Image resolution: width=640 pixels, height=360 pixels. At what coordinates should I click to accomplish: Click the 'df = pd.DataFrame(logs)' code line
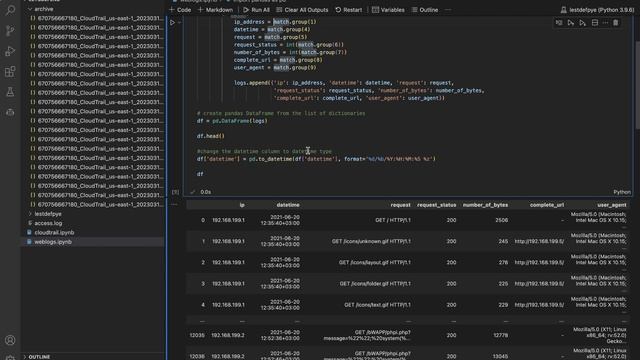point(232,121)
